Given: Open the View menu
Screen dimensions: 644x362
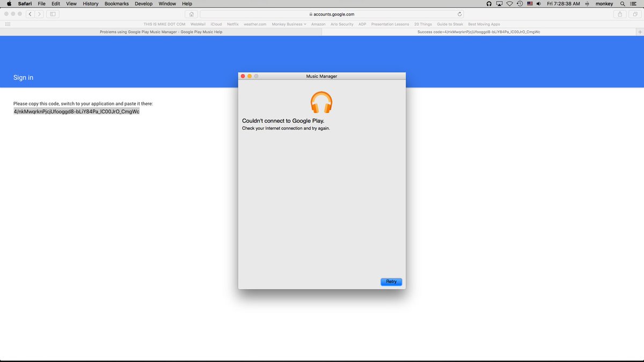Looking at the screenshot, I should click(x=71, y=4).
